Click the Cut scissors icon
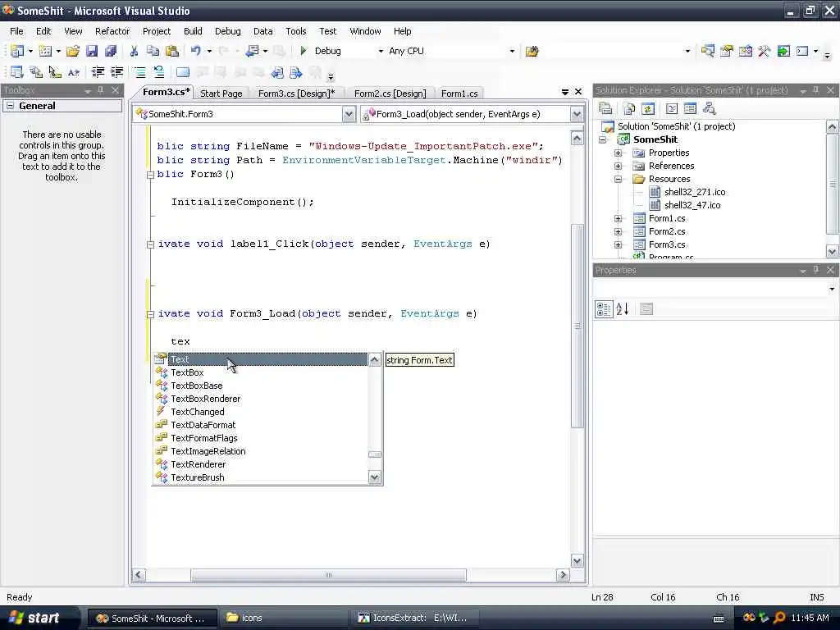Screen dimensions: 840x630 pyautogui.click(x=134, y=51)
